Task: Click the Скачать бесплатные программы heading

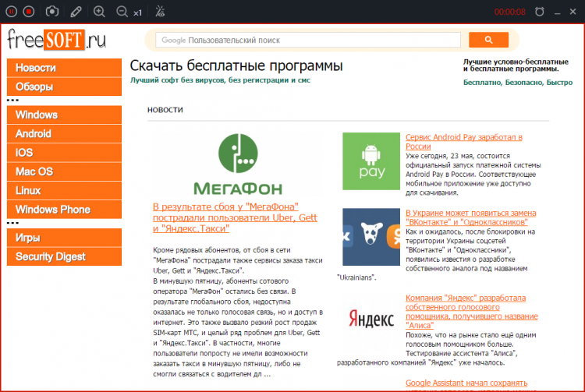Action: pos(236,65)
